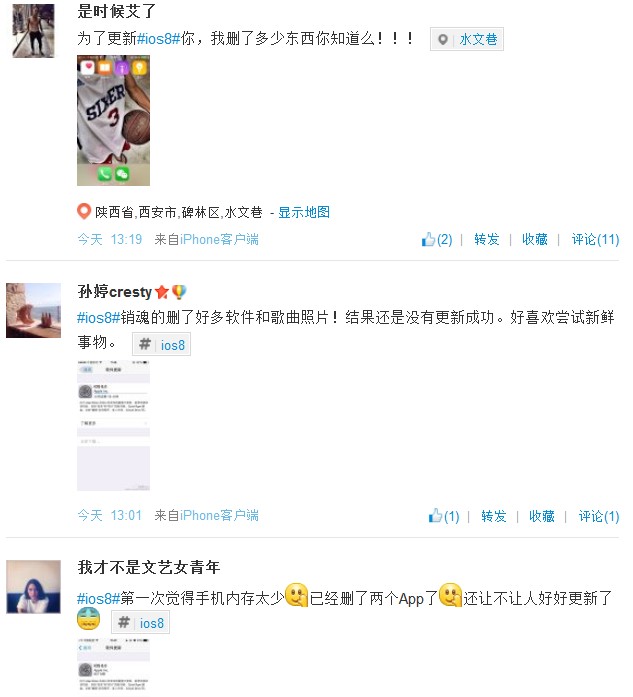Click the hash icon in third post's ios8 tag
633x697 pixels.
[x=124, y=622]
